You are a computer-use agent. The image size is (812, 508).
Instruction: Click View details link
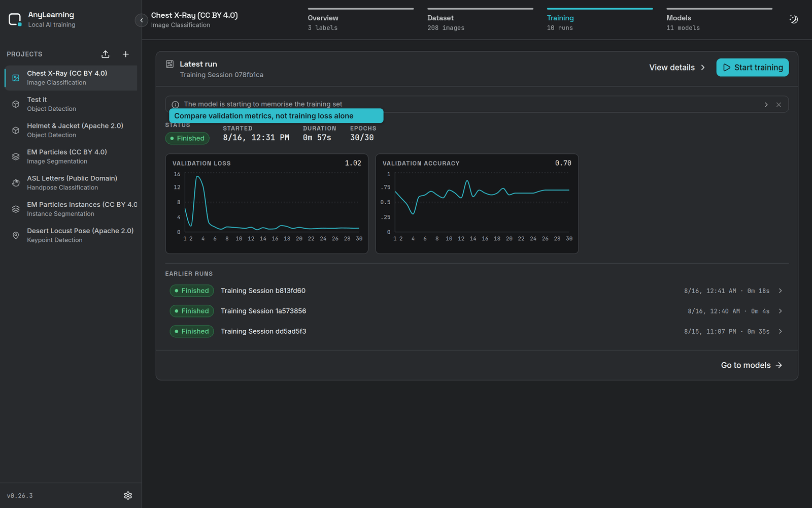tap(677, 68)
